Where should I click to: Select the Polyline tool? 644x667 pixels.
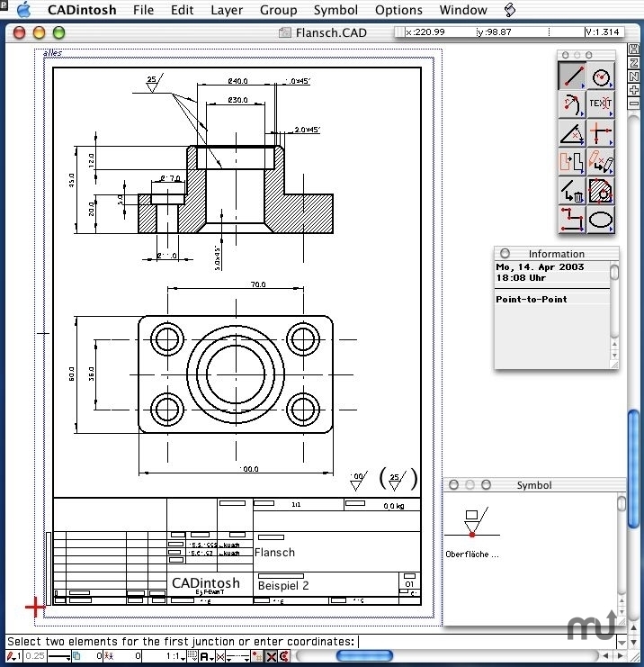click(x=572, y=219)
